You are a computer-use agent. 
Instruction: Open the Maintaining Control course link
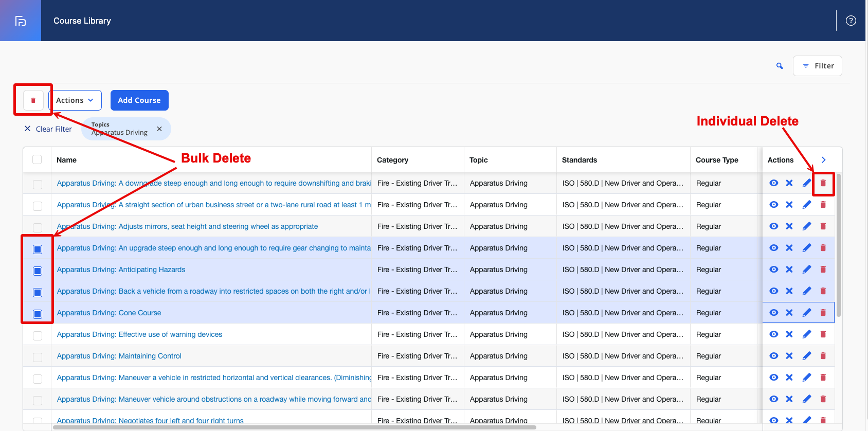click(119, 356)
